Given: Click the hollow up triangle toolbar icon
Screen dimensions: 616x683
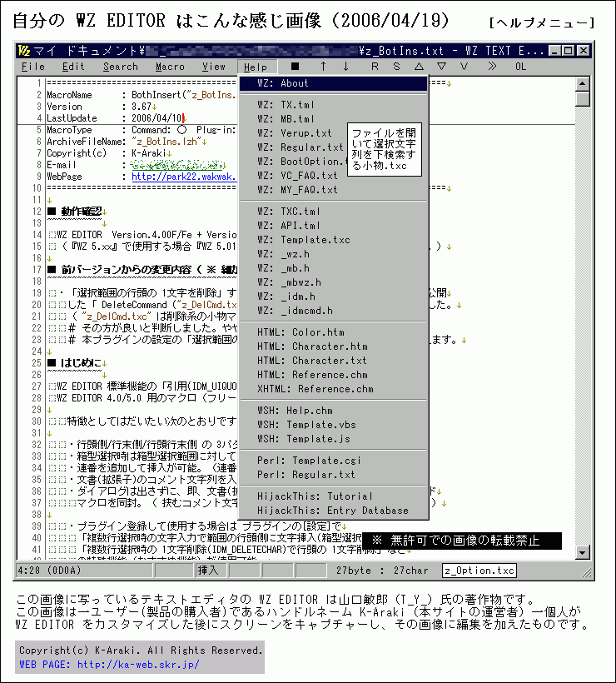Looking at the screenshot, I should coord(419,67).
